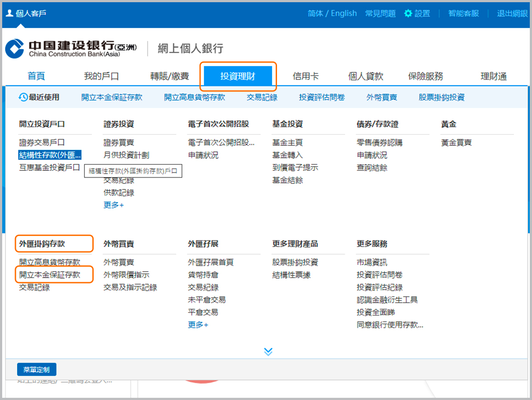532x400 pixels.
Task: Open 黃金買賣
Action: click(456, 142)
